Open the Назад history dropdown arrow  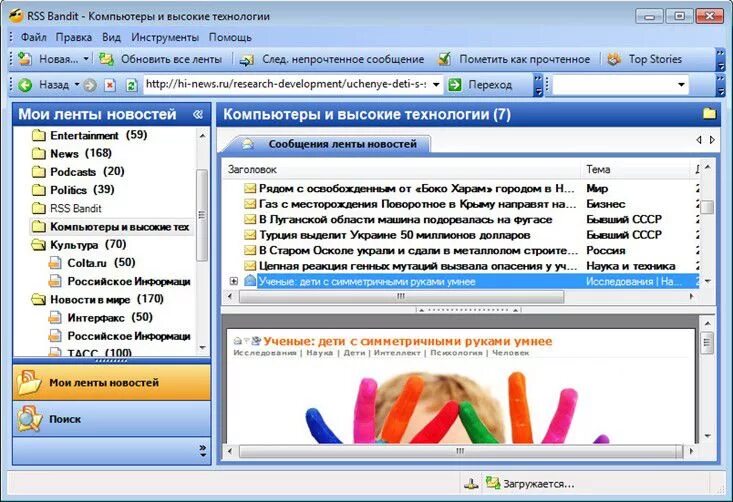pyautogui.click(x=77, y=85)
